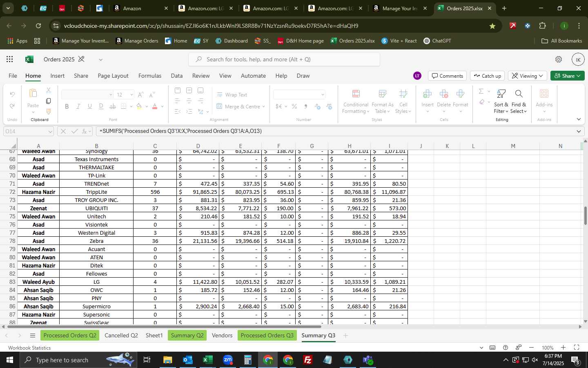Click the Insert cells icon
This screenshot has height=368, width=588.
pyautogui.click(x=428, y=94)
